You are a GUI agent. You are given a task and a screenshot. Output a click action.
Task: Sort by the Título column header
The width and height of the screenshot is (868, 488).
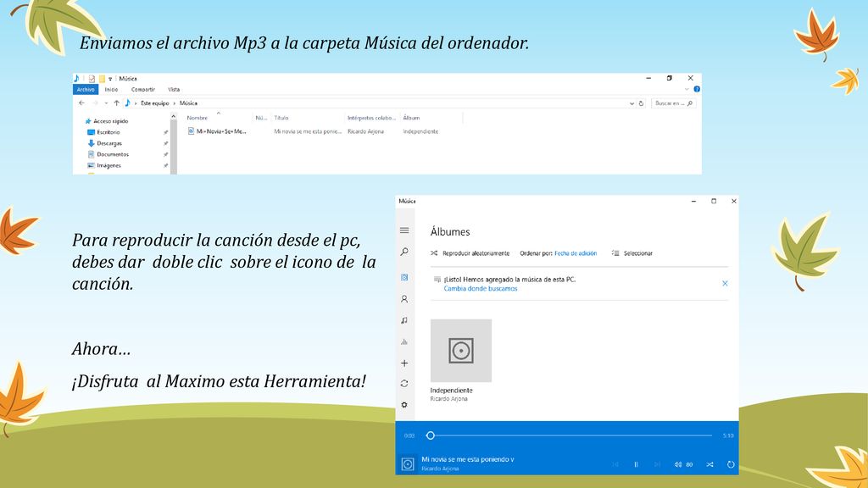[x=281, y=118]
